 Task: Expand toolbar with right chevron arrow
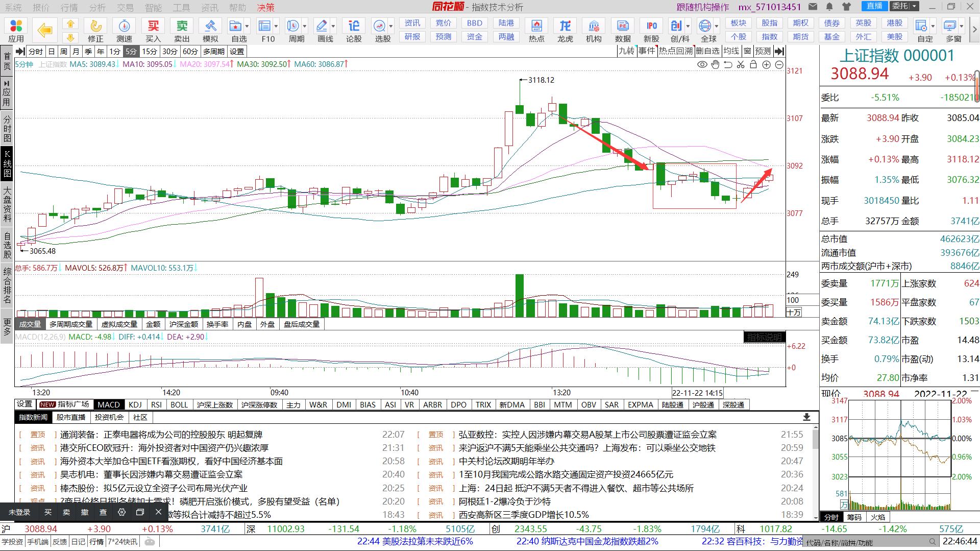coord(974,30)
